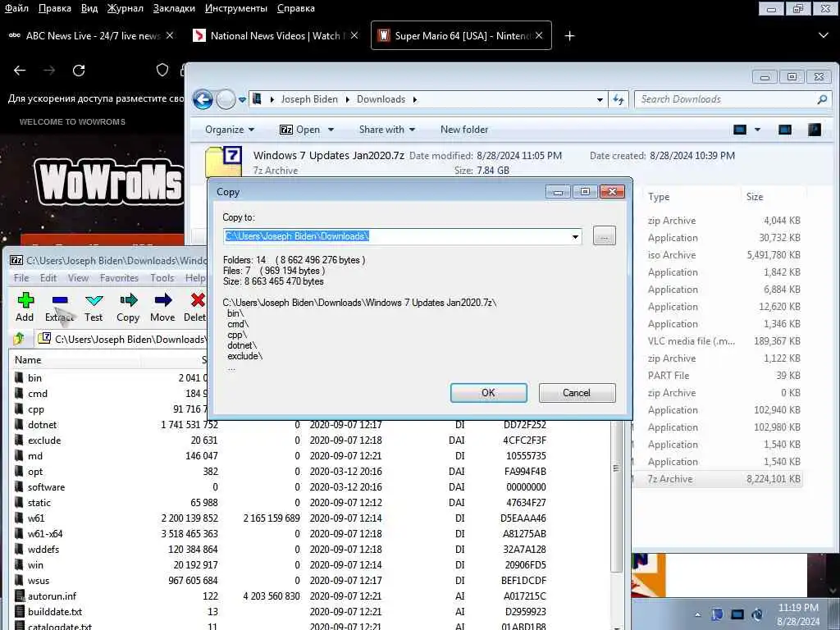Click the Explorer change view icon
This screenshot has height=630, width=840.
tap(740, 130)
